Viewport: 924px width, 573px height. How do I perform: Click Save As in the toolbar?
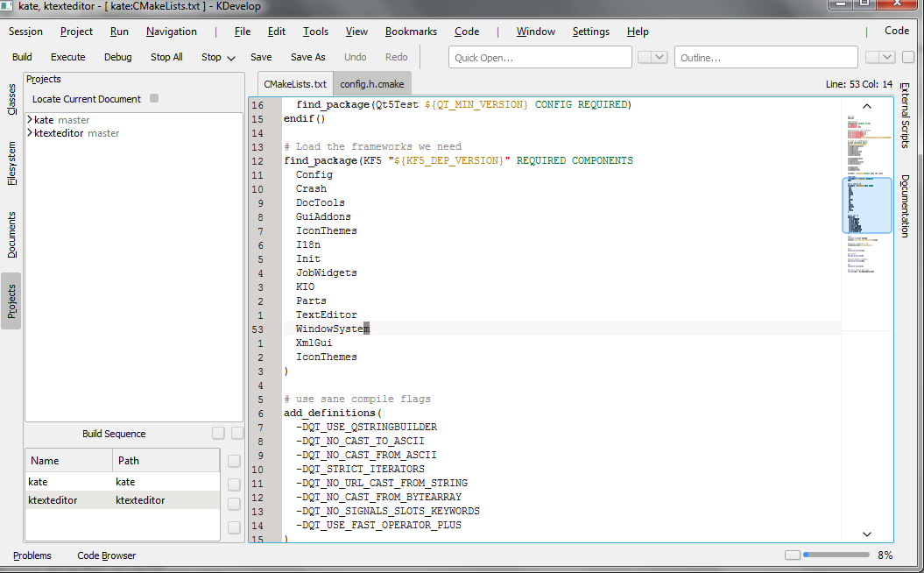click(x=307, y=57)
